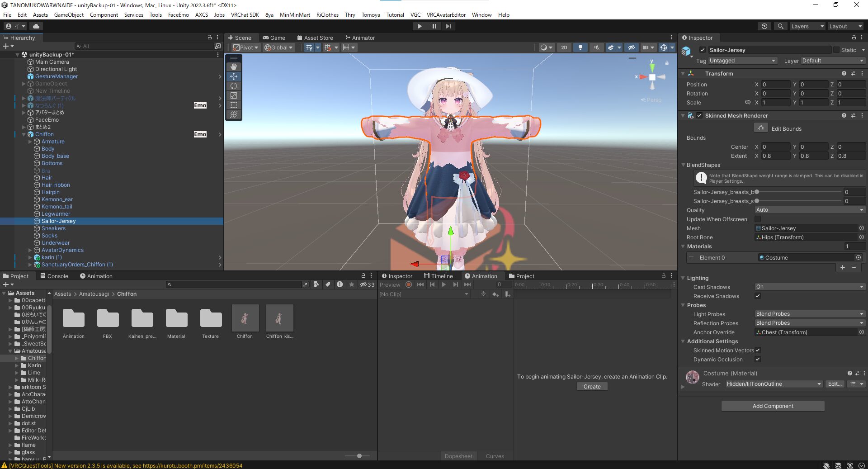Screen dimensions: 868x469
Task: Select the Rect transform tool
Action: 234,105
